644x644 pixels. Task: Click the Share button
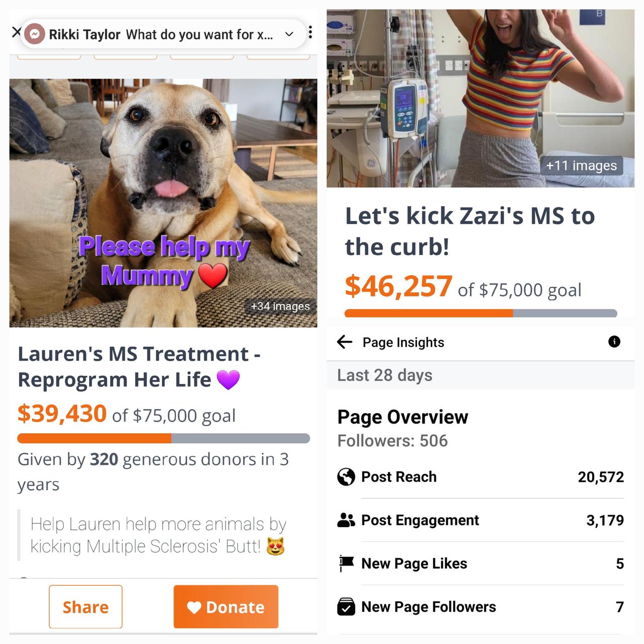pos(86,607)
